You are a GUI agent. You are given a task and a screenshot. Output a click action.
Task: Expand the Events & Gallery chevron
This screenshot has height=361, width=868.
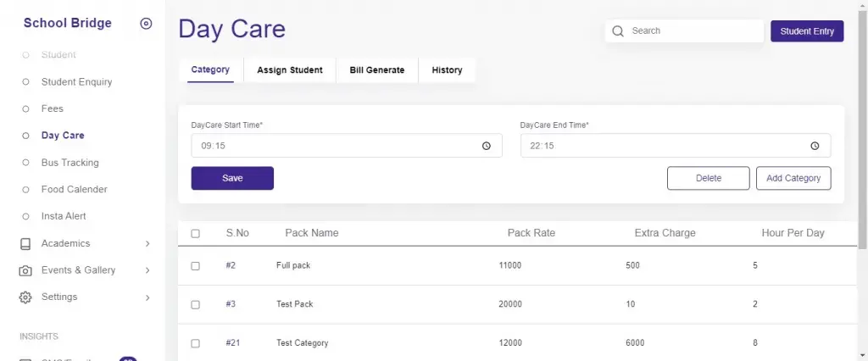[147, 271]
